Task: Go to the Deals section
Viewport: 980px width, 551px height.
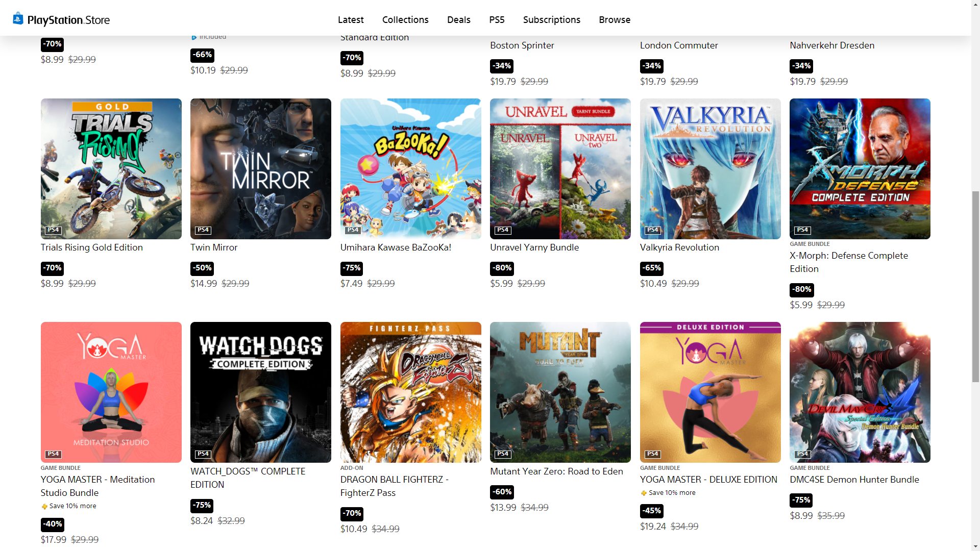Action: pyautogui.click(x=458, y=20)
